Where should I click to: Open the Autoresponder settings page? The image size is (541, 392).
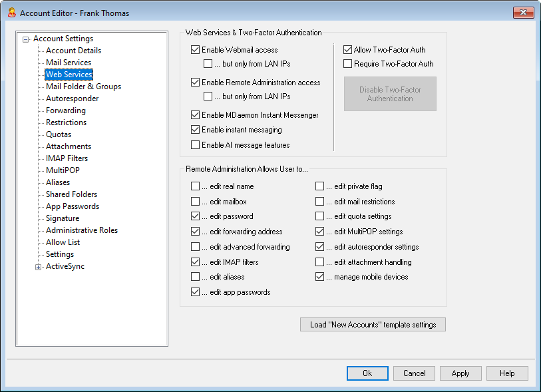(x=72, y=98)
